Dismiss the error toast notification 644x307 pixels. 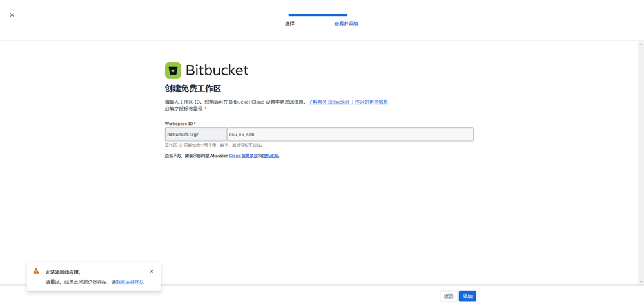coord(151,272)
